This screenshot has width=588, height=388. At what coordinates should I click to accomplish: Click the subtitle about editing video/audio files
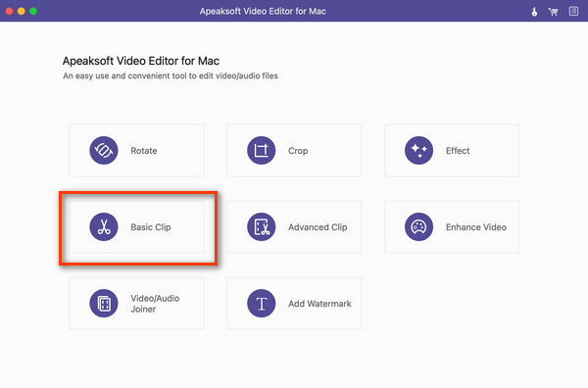(171, 75)
